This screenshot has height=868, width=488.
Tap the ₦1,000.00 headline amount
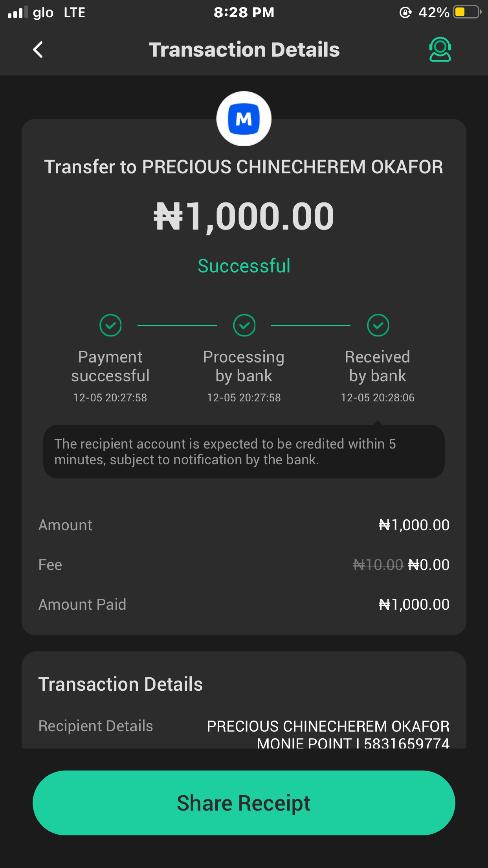click(244, 216)
